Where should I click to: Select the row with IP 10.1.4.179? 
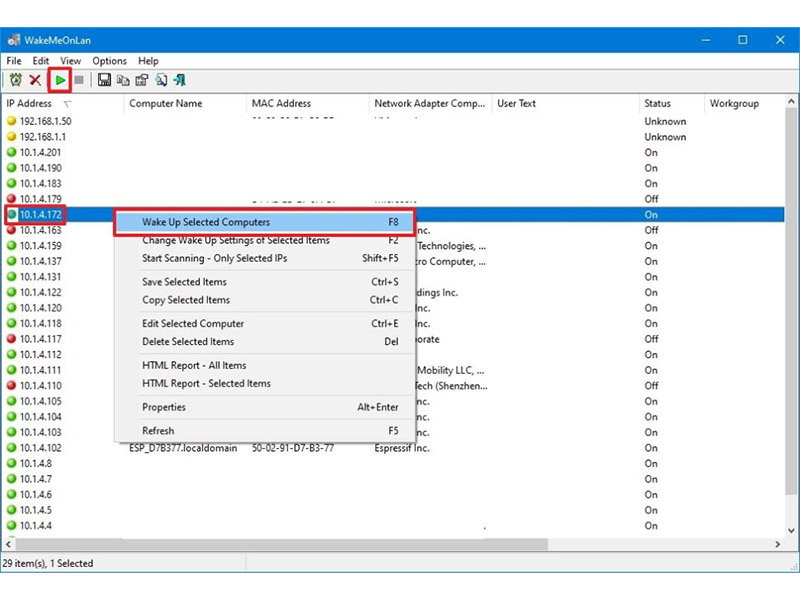[393, 199]
